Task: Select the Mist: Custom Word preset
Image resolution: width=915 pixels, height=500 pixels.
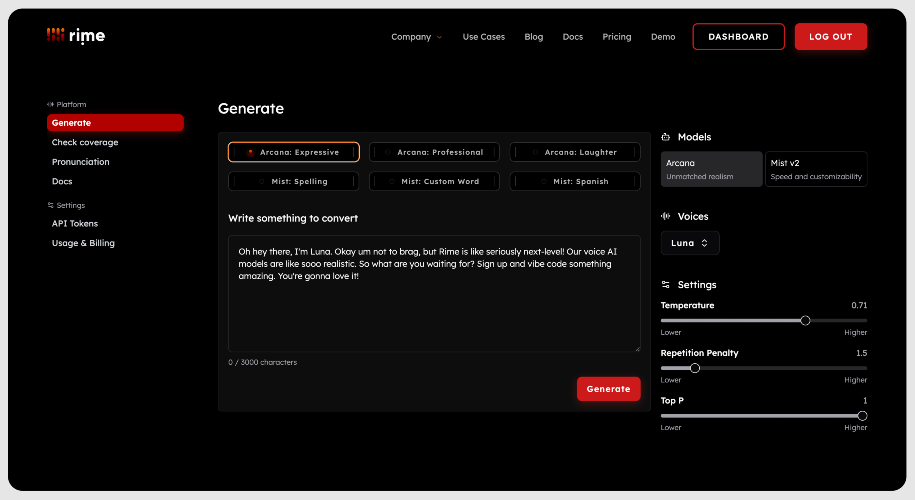Action: pyautogui.click(x=434, y=181)
